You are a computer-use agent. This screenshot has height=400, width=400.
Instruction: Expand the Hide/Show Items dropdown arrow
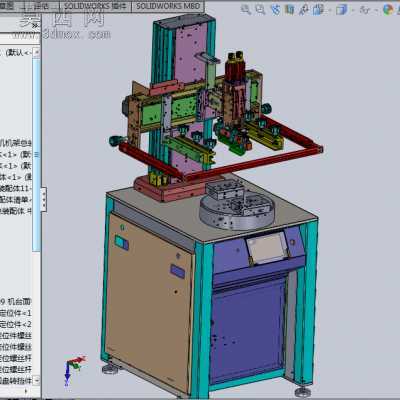(376, 11)
